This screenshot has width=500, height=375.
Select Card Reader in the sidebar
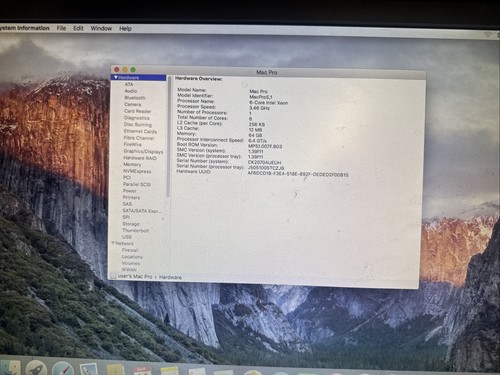point(138,111)
